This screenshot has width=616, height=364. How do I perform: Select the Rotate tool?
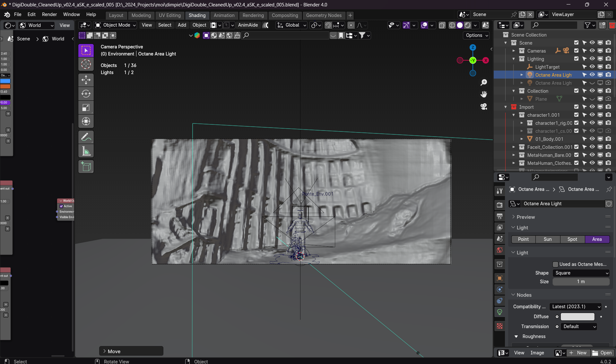pos(86,94)
